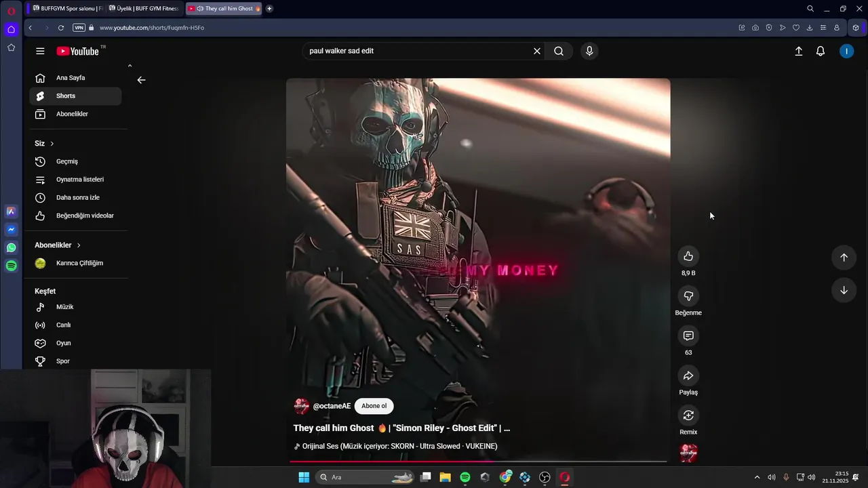Image resolution: width=868 pixels, height=488 pixels.
Task: Dislike this Short (Beğenme)
Action: pos(688,296)
